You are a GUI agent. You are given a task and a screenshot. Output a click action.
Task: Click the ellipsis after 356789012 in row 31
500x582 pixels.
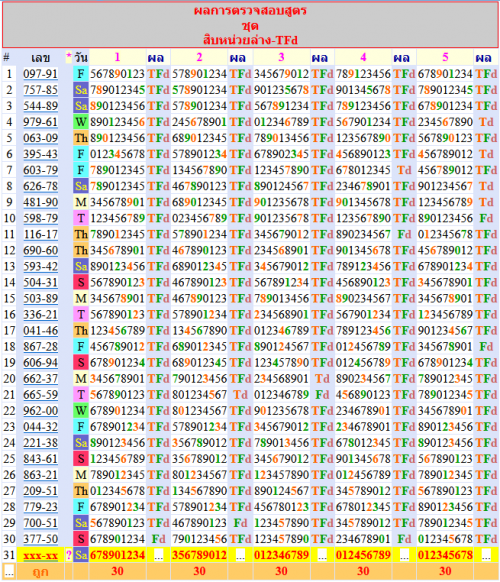[241, 556]
